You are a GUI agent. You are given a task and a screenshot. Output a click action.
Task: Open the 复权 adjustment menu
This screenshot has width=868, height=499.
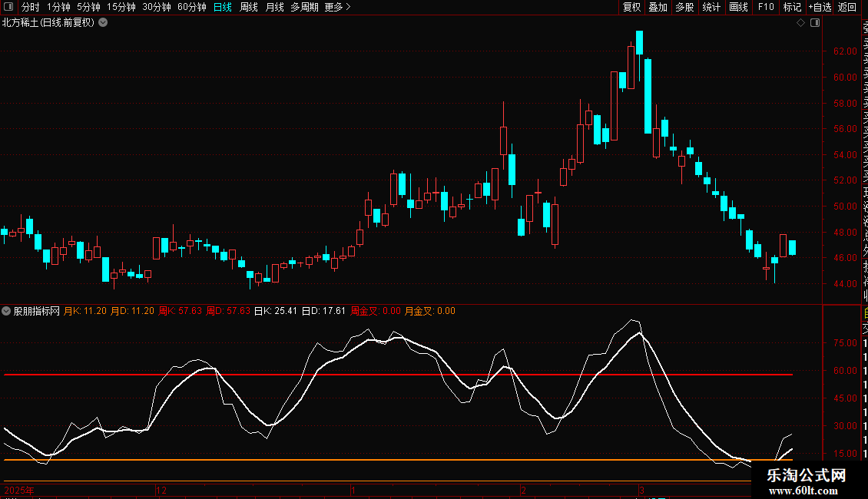631,7
